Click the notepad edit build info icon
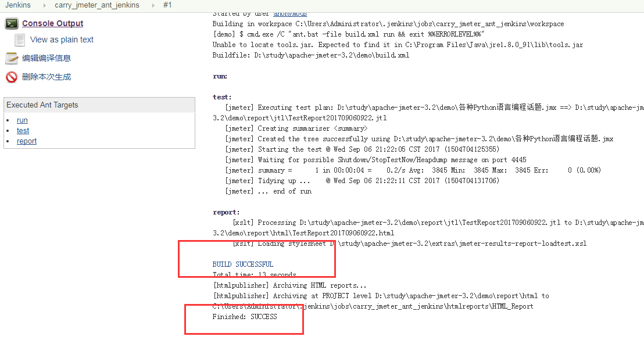Image resolution: width=644 pixels, height=340 pixels. pyautogui.click(x=12, y=58)
